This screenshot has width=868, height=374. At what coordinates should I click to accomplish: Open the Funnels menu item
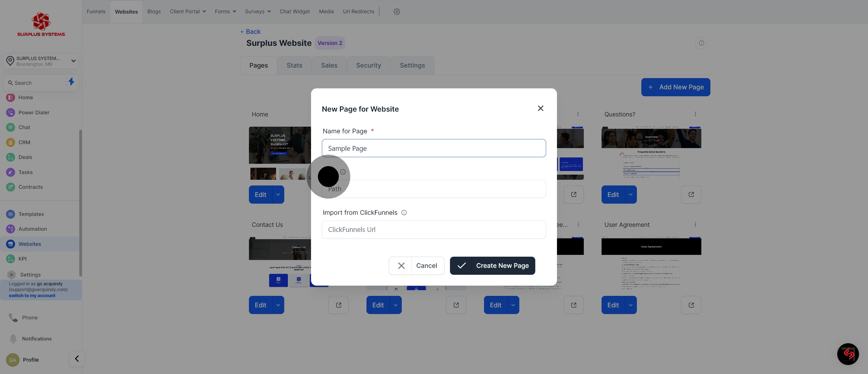pos(96,11)
